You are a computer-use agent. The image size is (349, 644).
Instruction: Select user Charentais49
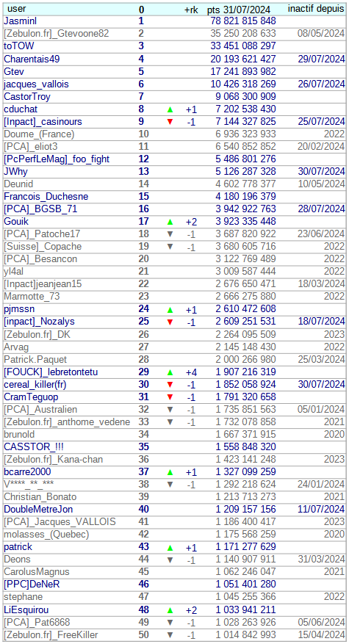32,59
